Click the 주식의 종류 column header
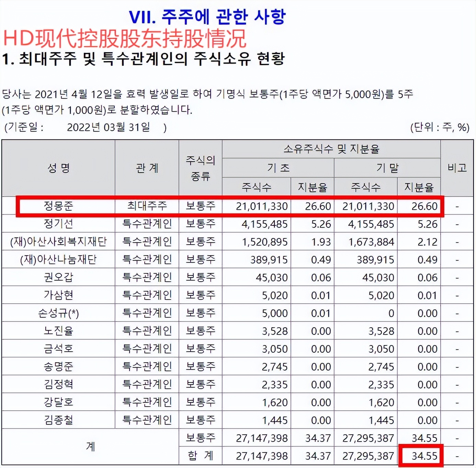This screenshot has height=468, width=476. pyautogui.click(x=201, y=168)
